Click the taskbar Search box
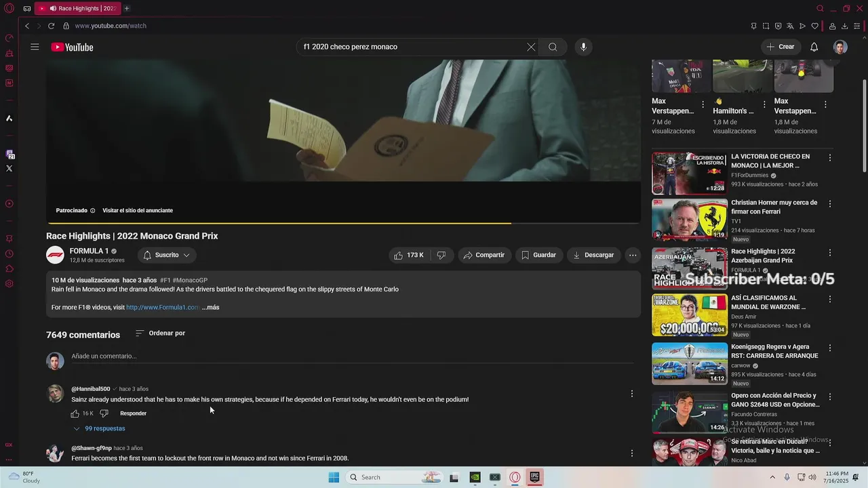The image size is (868, 488). [395, 477]
